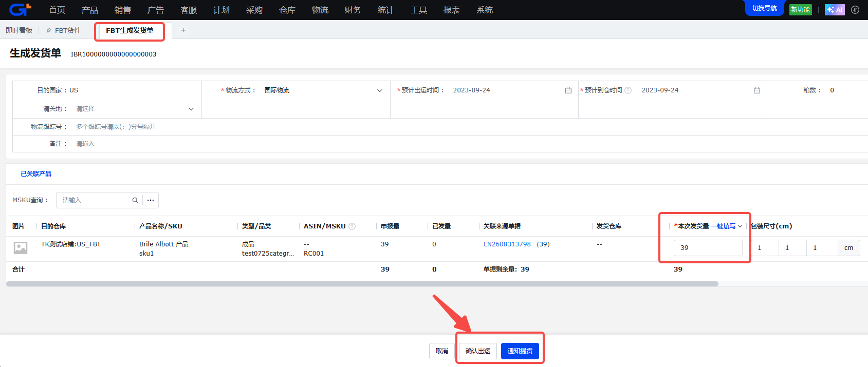Open the 仓库 menu

(287, 10)
